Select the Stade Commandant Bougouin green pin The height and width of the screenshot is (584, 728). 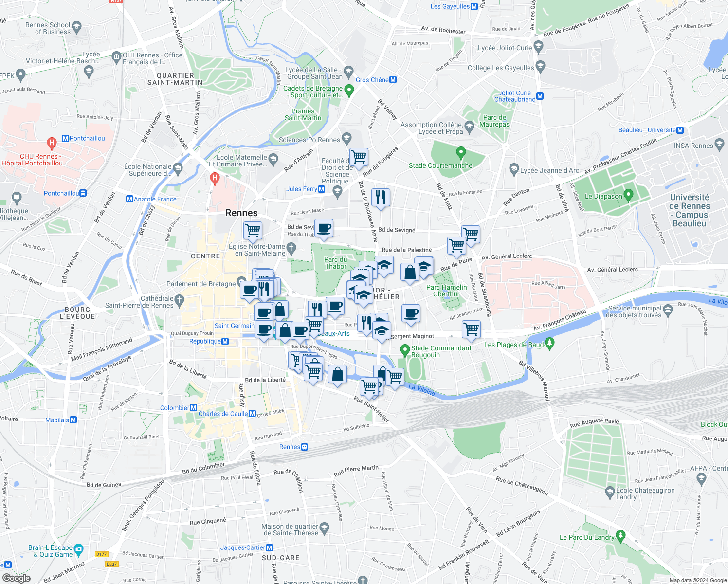pos(404,350)
